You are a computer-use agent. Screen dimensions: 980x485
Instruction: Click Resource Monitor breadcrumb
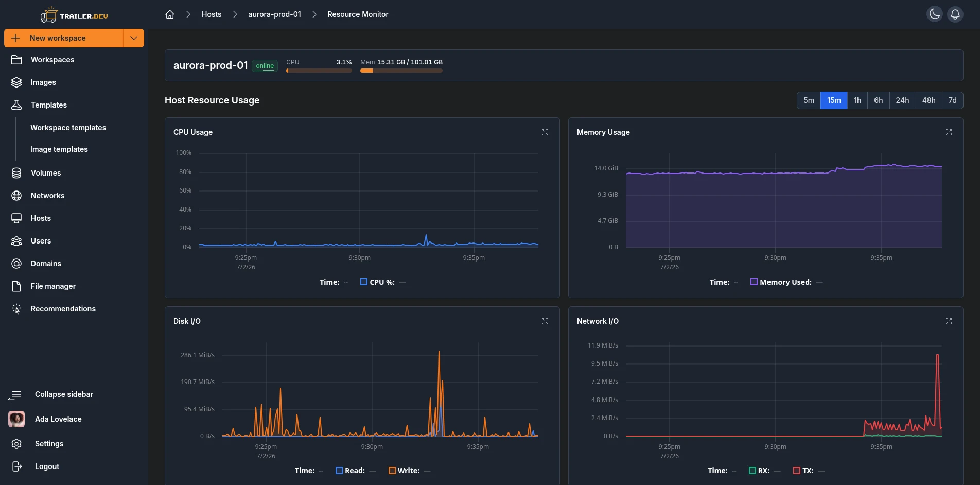358,14
